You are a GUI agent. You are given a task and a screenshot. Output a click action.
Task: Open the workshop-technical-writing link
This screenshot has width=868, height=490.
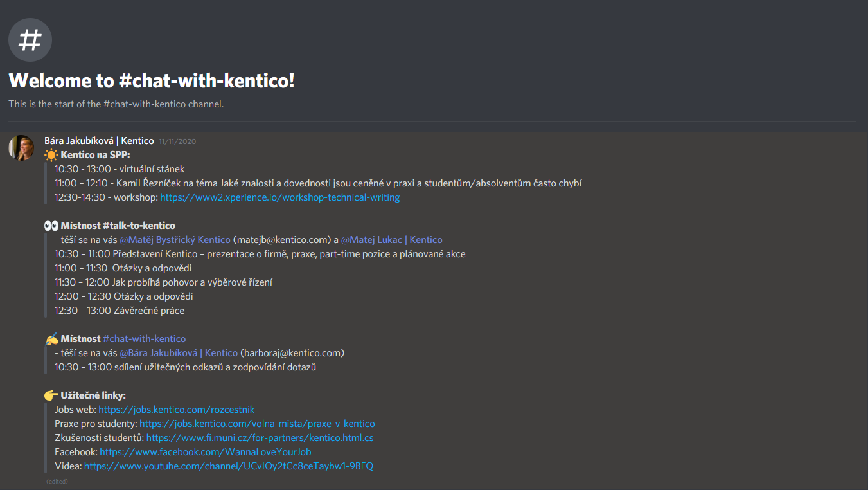coord(279,197)
